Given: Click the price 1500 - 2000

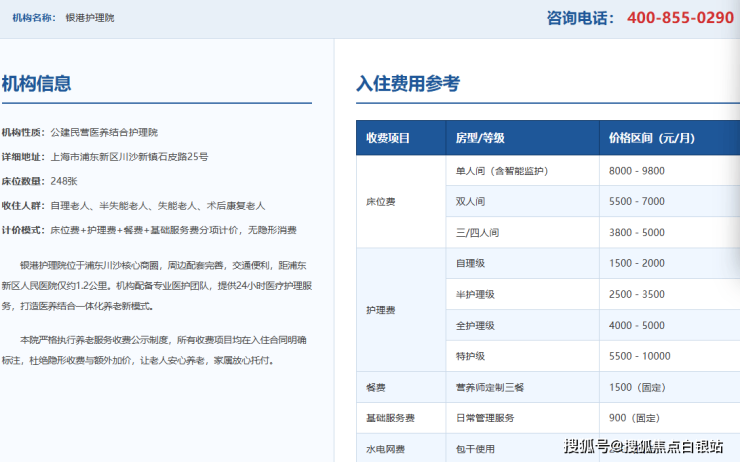Looking at the screenshot, I should [x=637, y=263].
